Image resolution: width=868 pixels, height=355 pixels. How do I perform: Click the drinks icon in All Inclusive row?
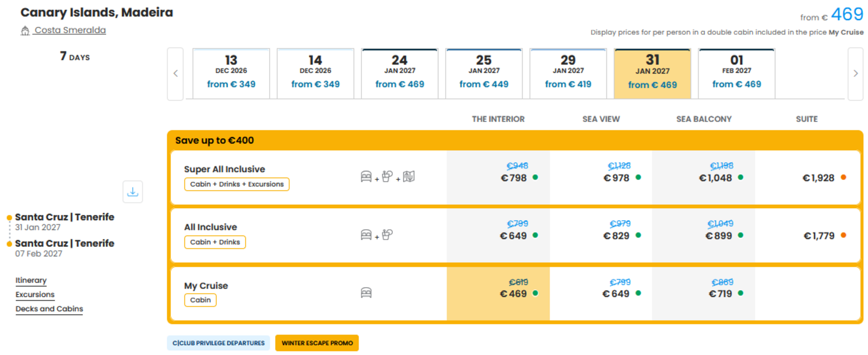[387, 234]
